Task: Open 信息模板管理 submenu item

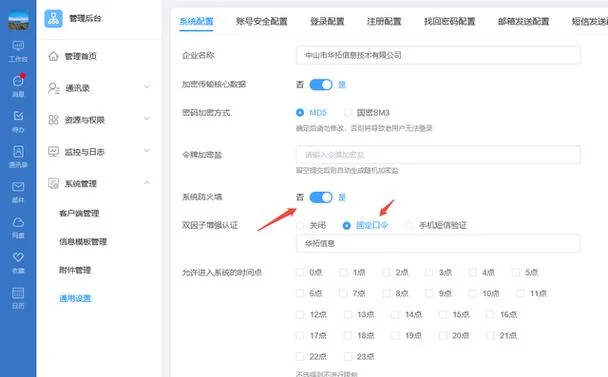Action: (x=83, y=242)
